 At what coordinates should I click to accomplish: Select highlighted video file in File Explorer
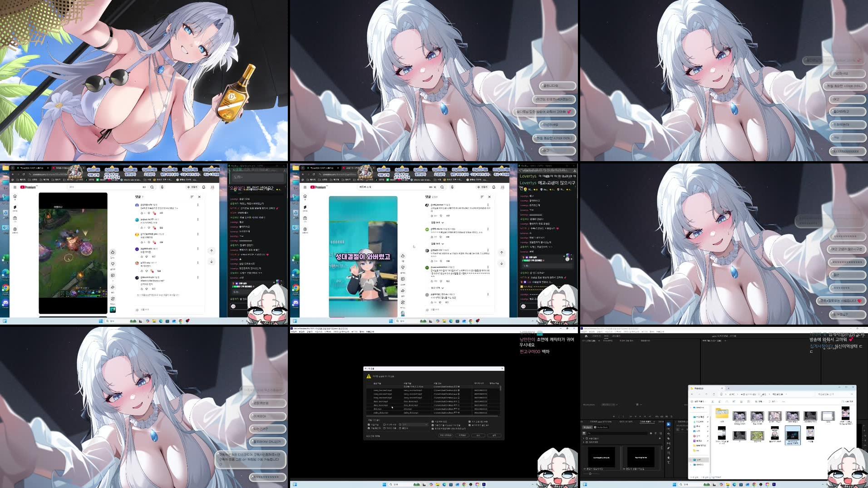point(793,435)
